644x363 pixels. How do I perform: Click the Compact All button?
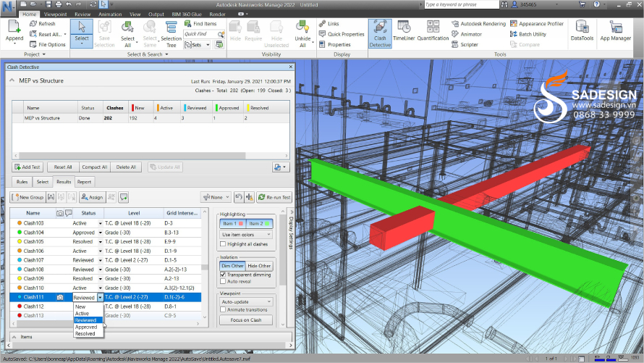[95, 167]
